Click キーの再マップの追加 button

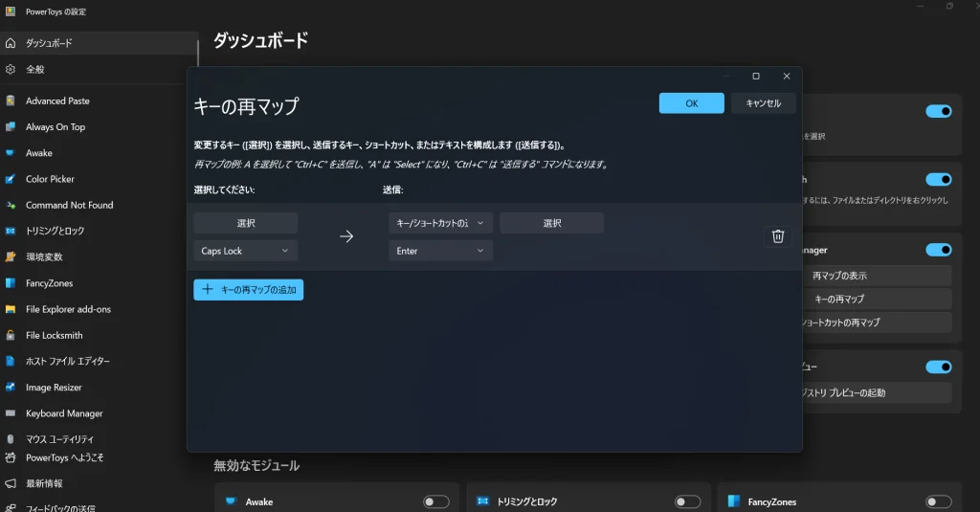tap(248, 289)
